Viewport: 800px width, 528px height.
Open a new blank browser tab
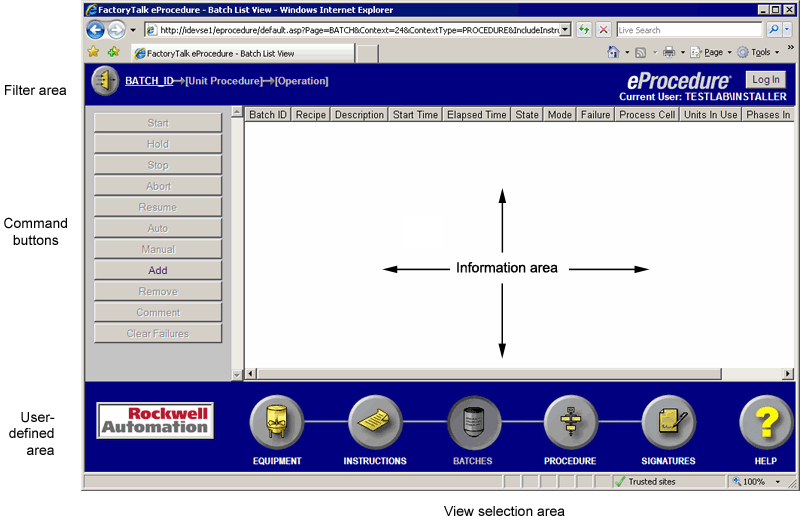pos(367,53)
